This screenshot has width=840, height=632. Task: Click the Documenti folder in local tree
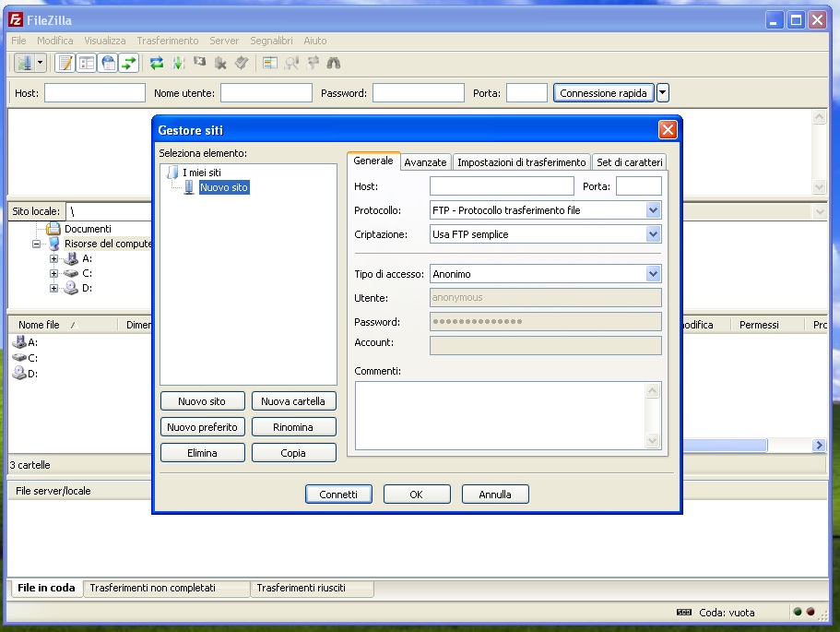(87, 229)
